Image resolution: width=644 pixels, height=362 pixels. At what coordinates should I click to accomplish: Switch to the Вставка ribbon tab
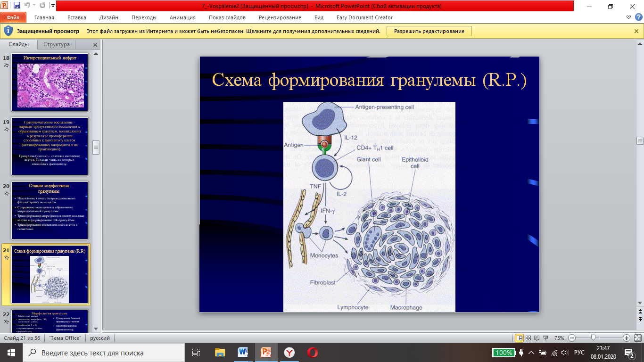pyautogui.click(x=77, y=17)
